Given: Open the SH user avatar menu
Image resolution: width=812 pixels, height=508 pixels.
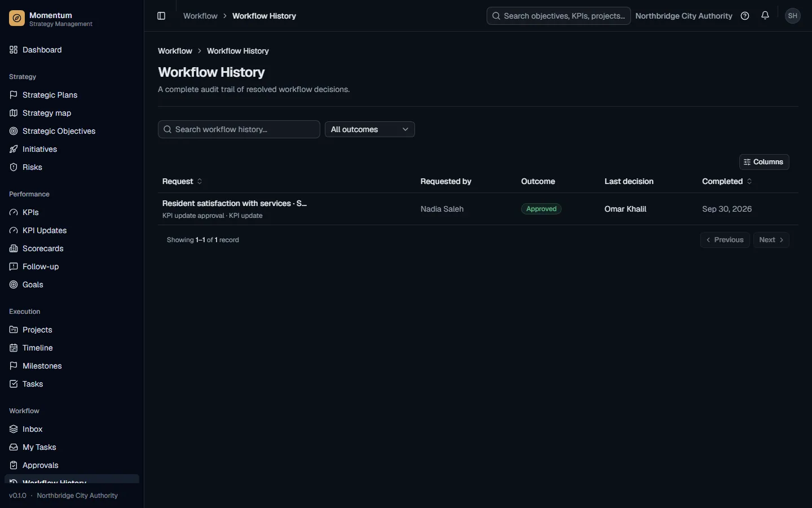Looking at the screenshot, I should (x=793, y=16).
